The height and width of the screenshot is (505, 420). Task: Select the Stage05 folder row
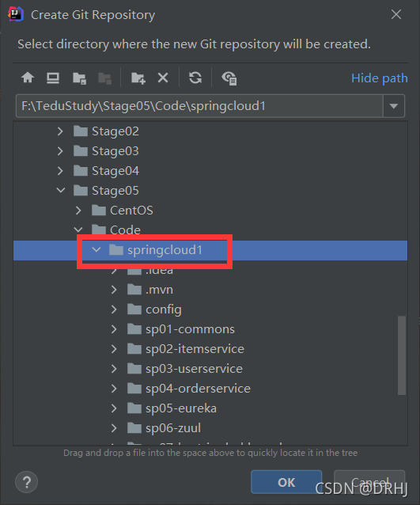[x=210, y=190]
